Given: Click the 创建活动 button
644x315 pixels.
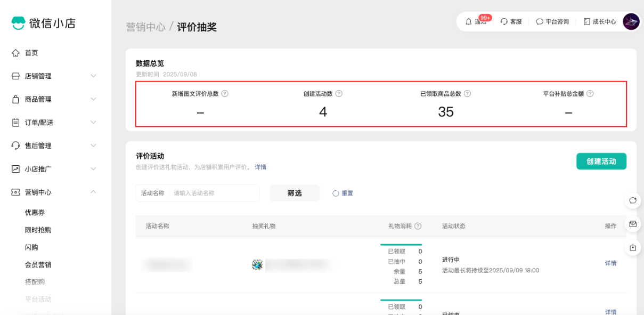Looking at the screenshot, I should 601,161.
